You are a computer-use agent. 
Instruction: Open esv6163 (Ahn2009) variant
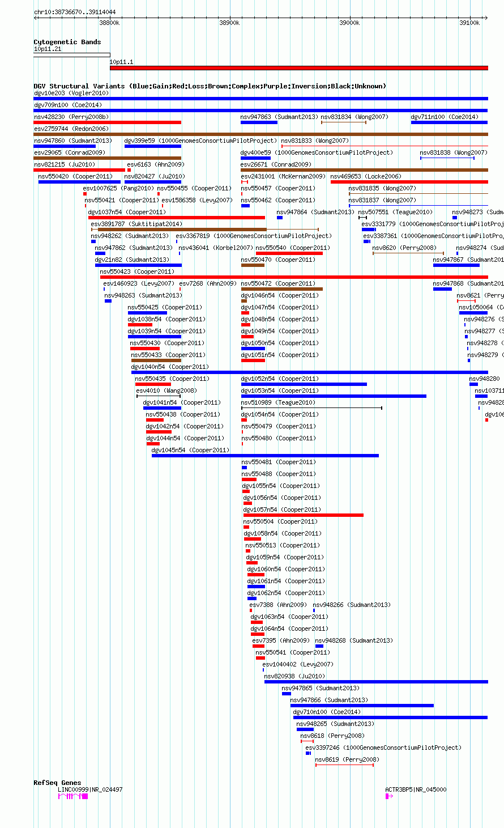click(x=156, y=164)
